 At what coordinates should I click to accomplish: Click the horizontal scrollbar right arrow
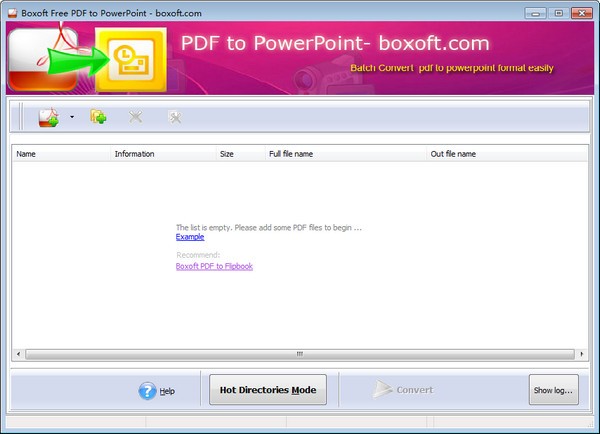click(x=582, y=354)
